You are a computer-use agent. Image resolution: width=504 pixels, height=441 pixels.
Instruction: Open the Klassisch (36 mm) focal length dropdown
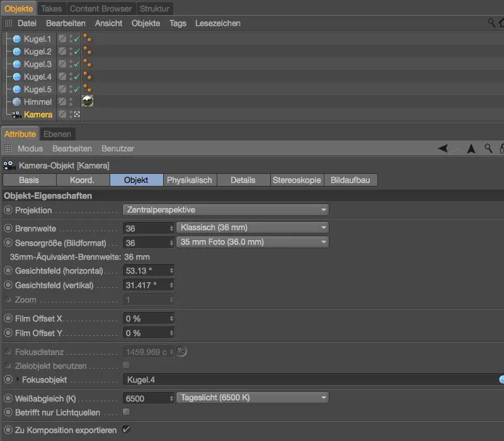253,227
